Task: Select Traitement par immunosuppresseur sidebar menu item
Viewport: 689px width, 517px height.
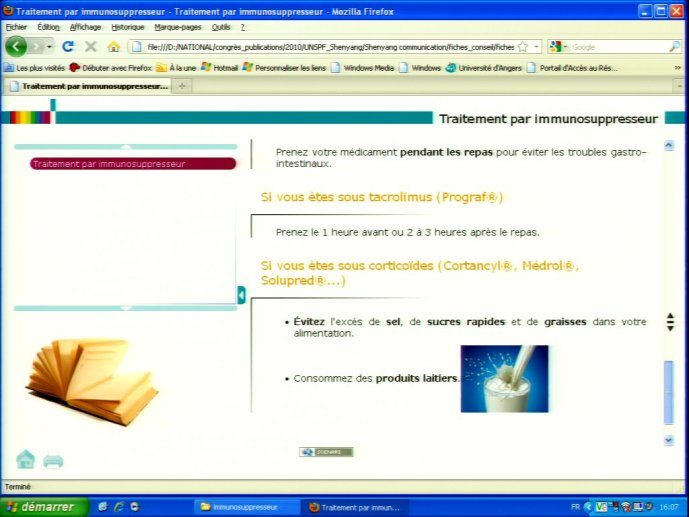Action: [133, 164]
